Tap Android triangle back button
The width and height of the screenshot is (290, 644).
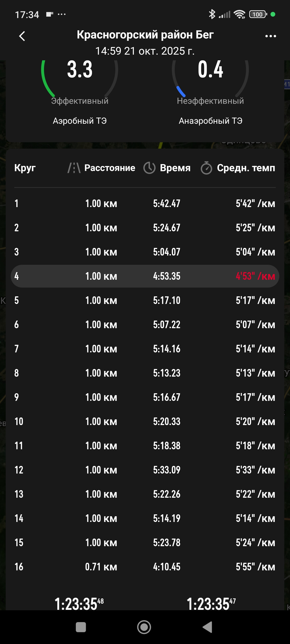pos(208,627)
